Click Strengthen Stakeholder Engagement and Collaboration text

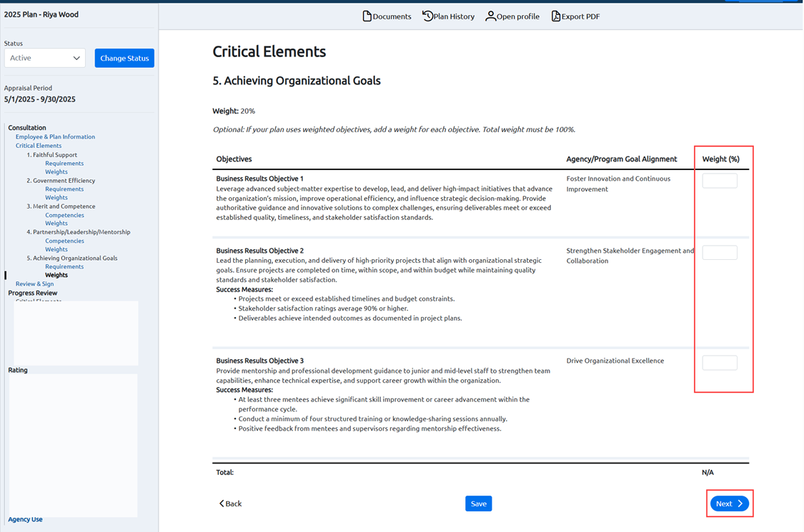coord(630,256)
